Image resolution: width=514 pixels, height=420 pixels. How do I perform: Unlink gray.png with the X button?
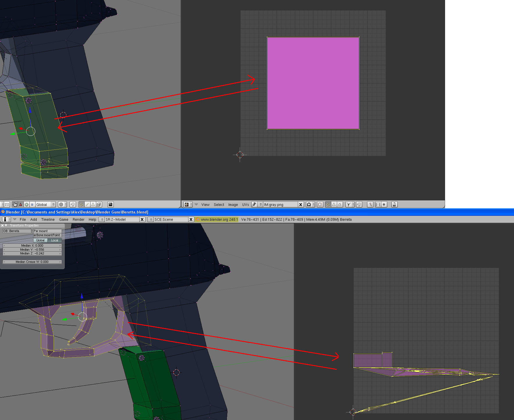tap(301, 204)
